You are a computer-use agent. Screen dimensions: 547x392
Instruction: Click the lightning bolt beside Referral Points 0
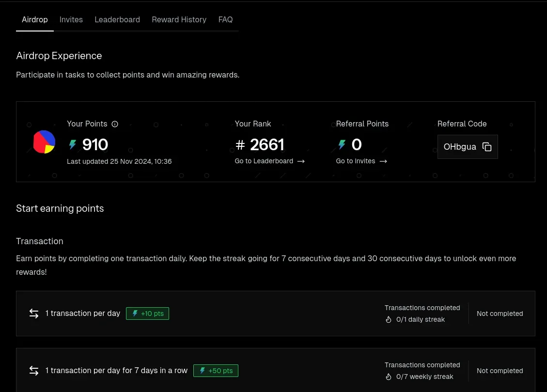[342, 145]
